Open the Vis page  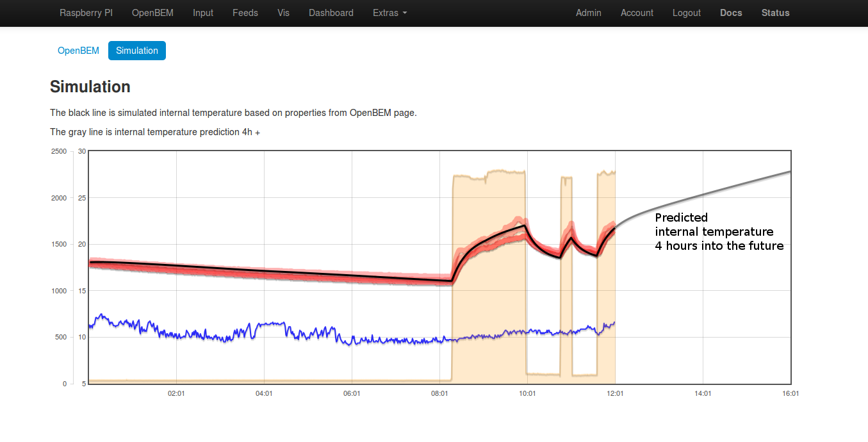(x=284, y=13)
